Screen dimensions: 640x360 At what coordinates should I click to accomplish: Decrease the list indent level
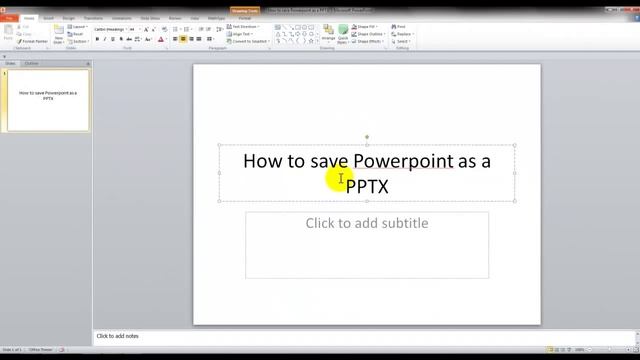(201, 29)
